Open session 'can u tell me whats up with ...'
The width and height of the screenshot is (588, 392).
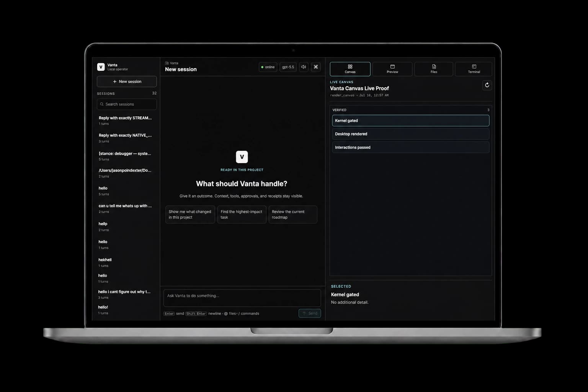pyautogui.click(x=126, y=209)
